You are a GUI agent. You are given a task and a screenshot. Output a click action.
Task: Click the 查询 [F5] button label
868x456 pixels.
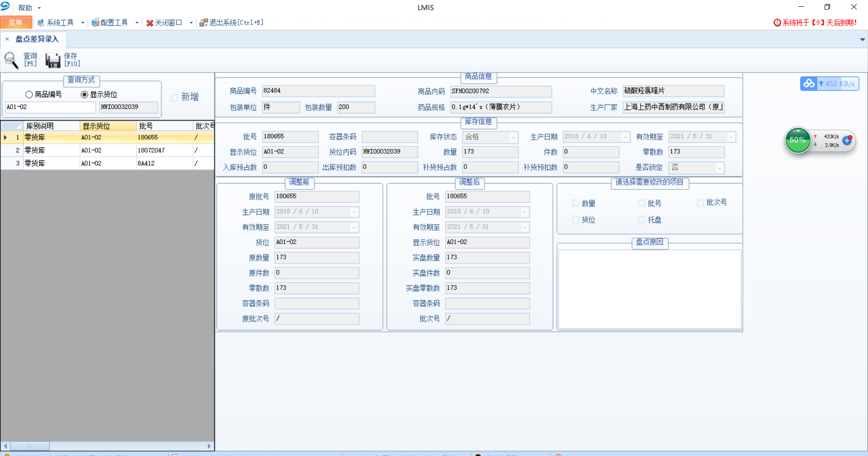(x=30, y=60)
